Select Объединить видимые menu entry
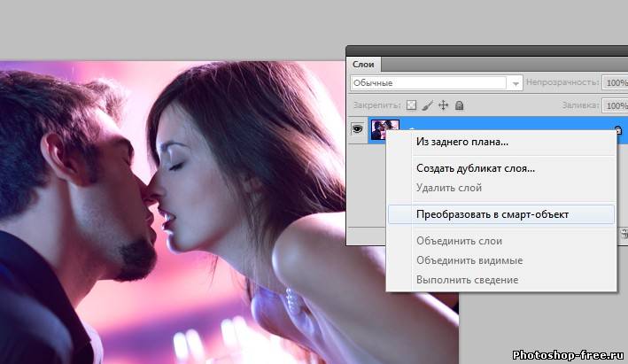The height and width of the screenshot is (364, 628). (x=469, y=260)
